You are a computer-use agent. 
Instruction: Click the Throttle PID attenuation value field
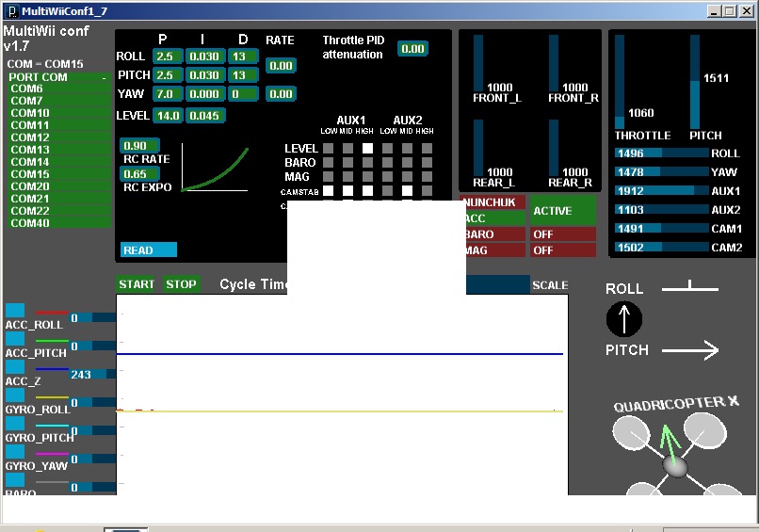412,48
